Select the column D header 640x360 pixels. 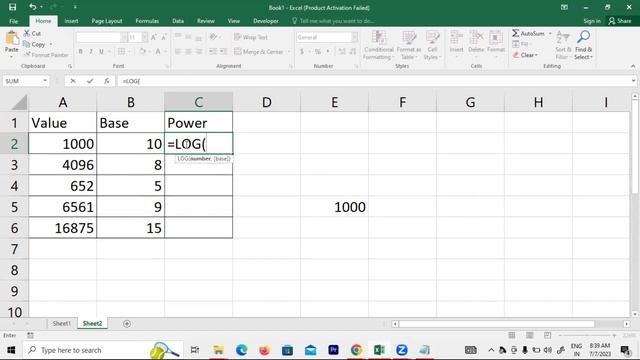tap(267, 102)
